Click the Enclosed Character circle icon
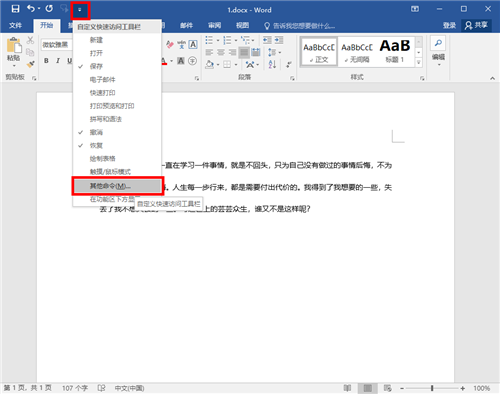The width and height of the screenshot is (500, 394). pyautogui.click(x=193, y=61)
